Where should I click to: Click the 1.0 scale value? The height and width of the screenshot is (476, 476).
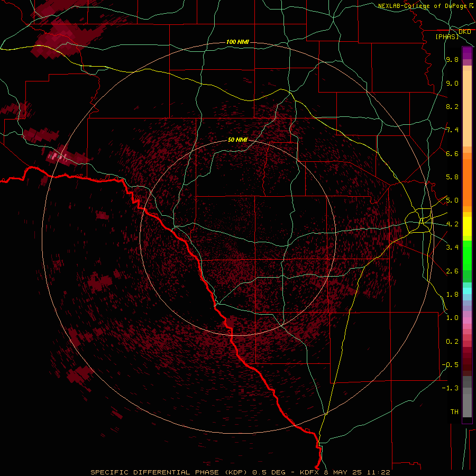pyautogui.click(x=452, y=318)
